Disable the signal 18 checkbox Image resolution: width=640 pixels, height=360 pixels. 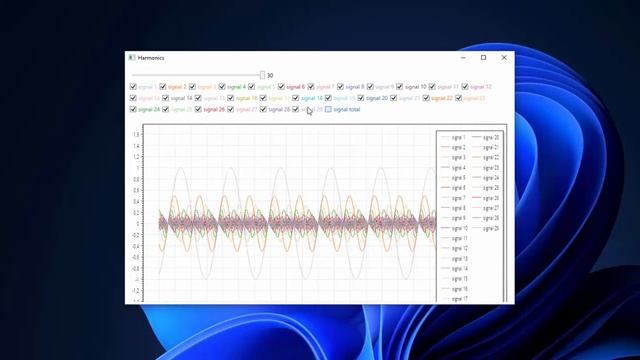click(296, 98)
